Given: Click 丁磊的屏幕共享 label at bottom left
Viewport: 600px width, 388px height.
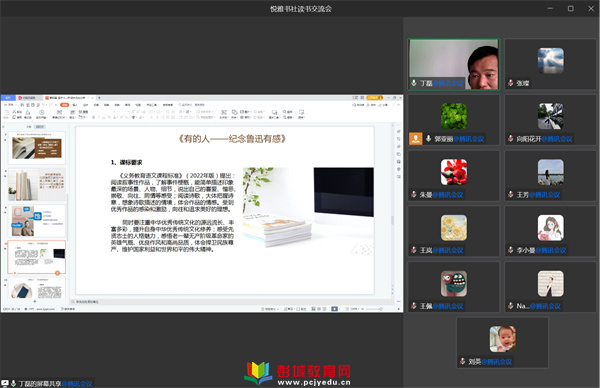Looking at the screenshot, I should point(40,383).
